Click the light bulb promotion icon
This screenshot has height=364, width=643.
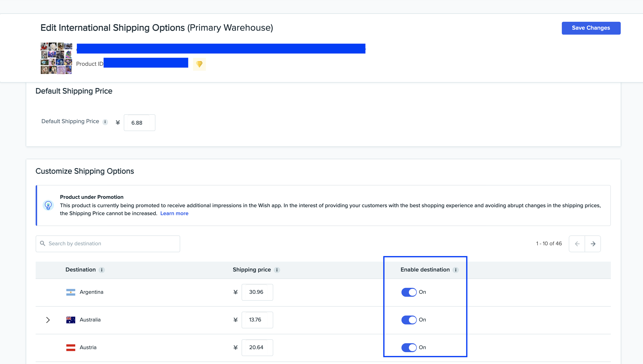48,205
